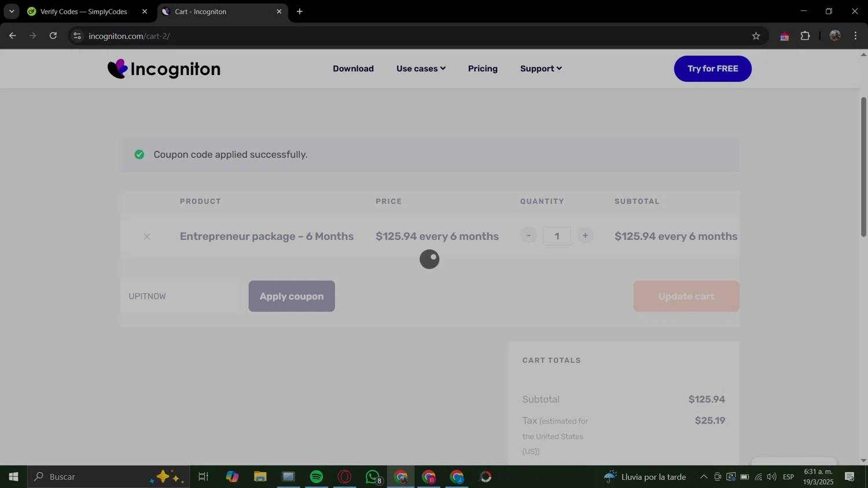The image size is (868, 488).
Task: Click the address bar URL
Action: click(x=129, y=36)
